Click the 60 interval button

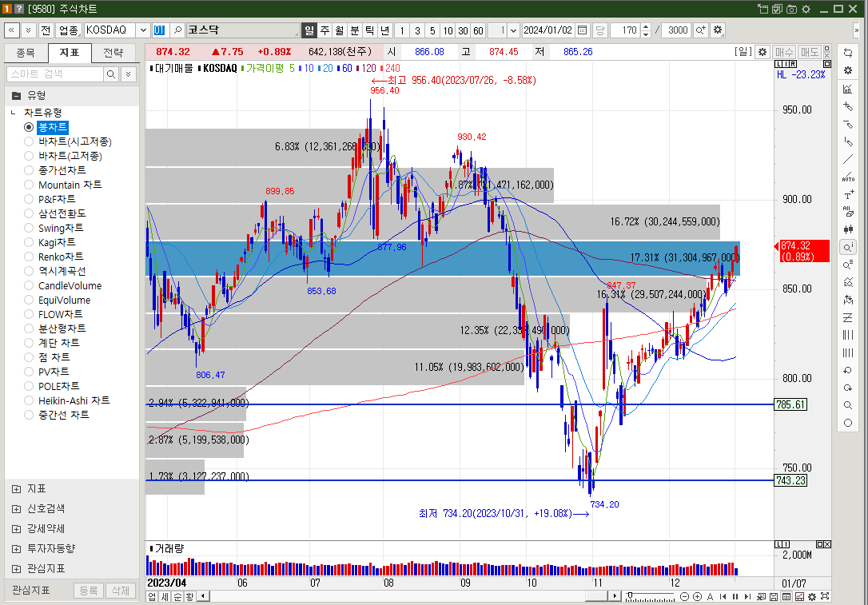tap(478, 30)
